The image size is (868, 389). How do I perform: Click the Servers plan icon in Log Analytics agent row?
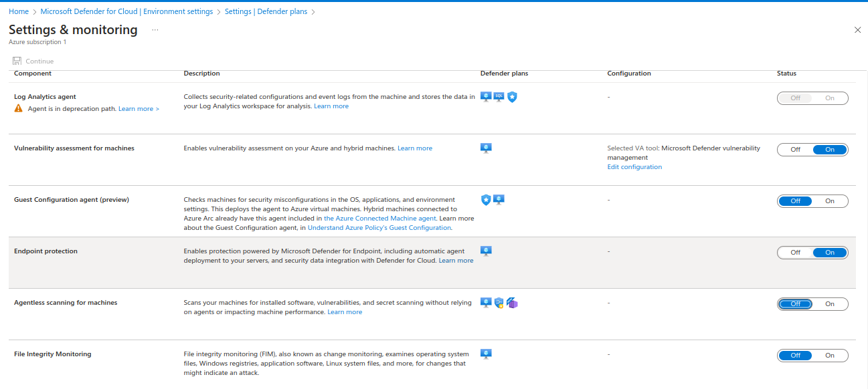click(x=486, y=97)
